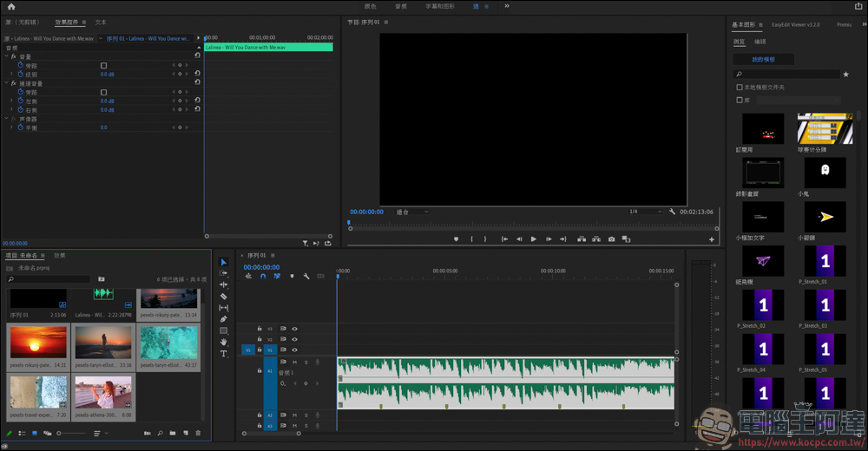
Task: Export a frame with the camera icon
Action: [x=611, y=239]
